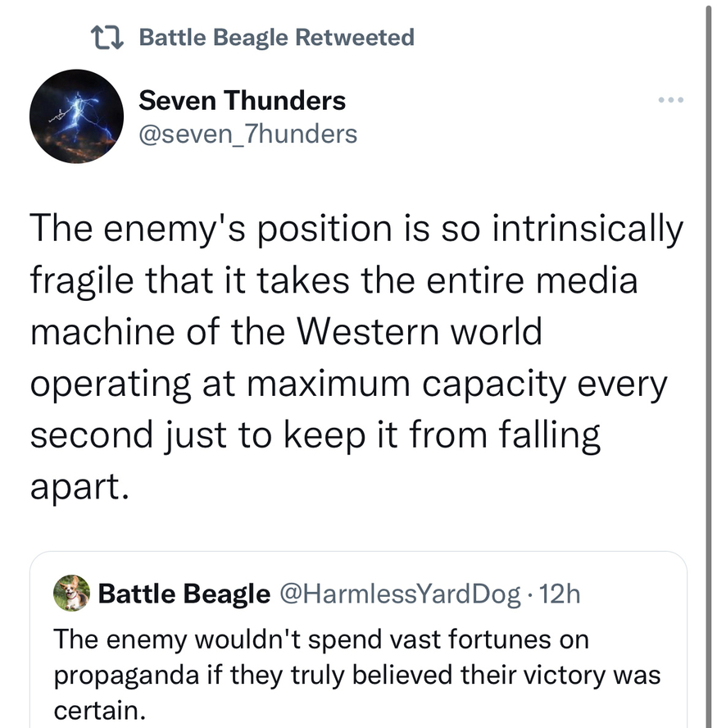Click the Battle Beagle corgi avatar
The height and width of the screenshot is (728, 717).
pyautogui.click(x=71, y=593)
